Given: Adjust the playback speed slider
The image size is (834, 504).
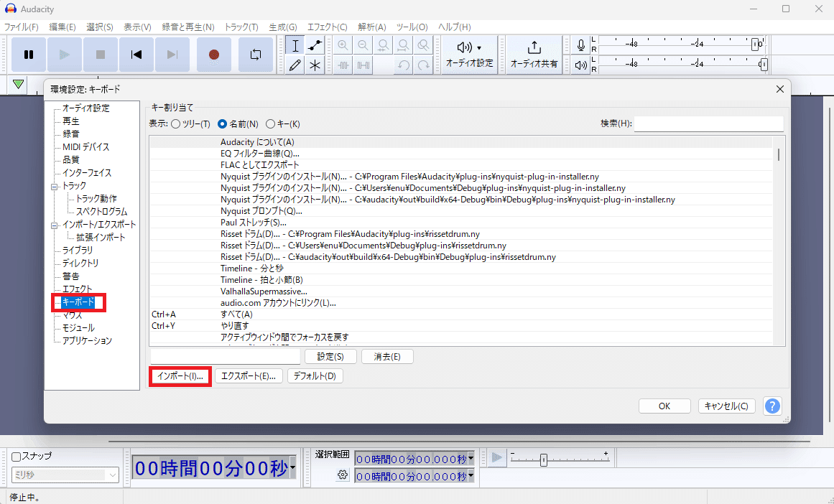Looking at the screenshot, I should [x=544, y=460].
